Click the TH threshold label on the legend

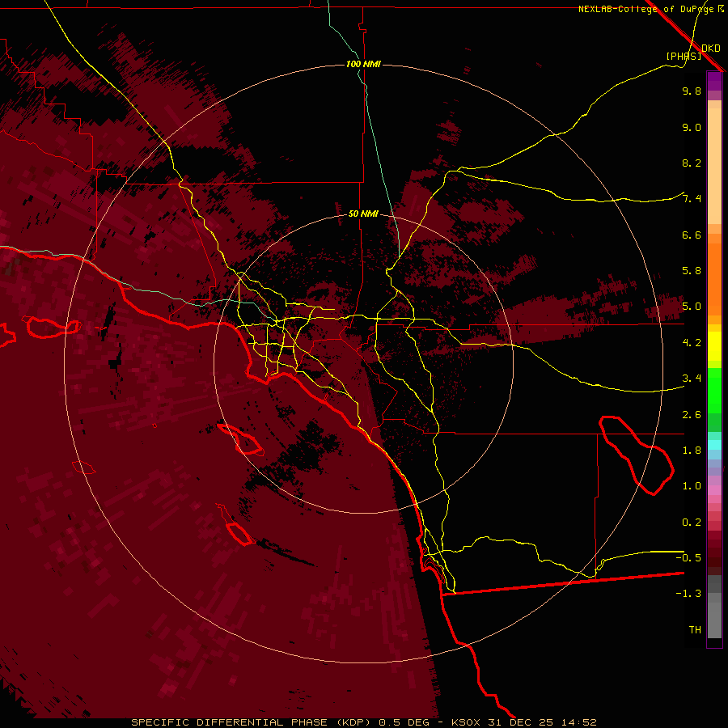pos(695,629)
